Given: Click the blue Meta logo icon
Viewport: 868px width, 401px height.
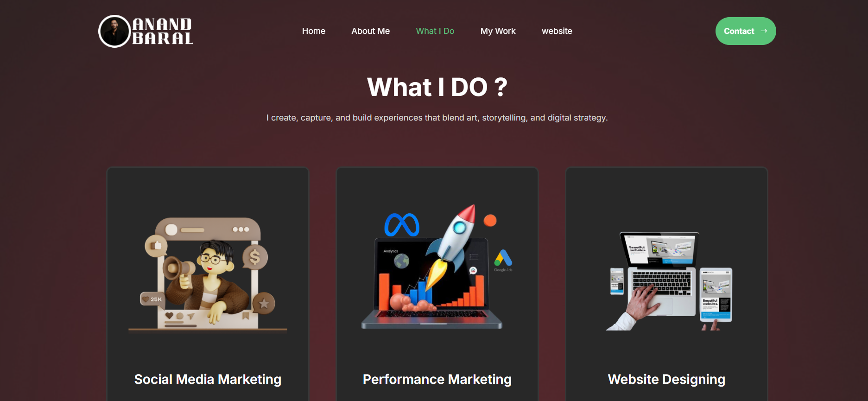Looking at the screenshot, I should click(x=402, y=225).
